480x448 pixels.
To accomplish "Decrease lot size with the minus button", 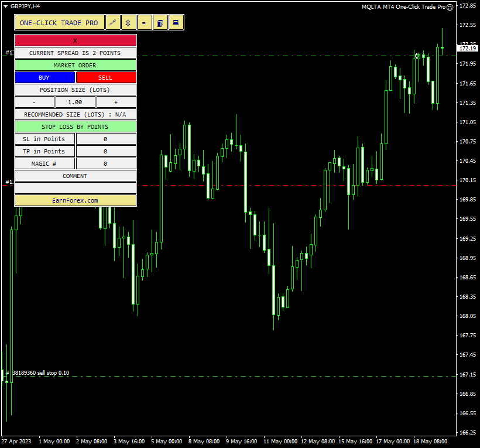I will coord(34,102).
